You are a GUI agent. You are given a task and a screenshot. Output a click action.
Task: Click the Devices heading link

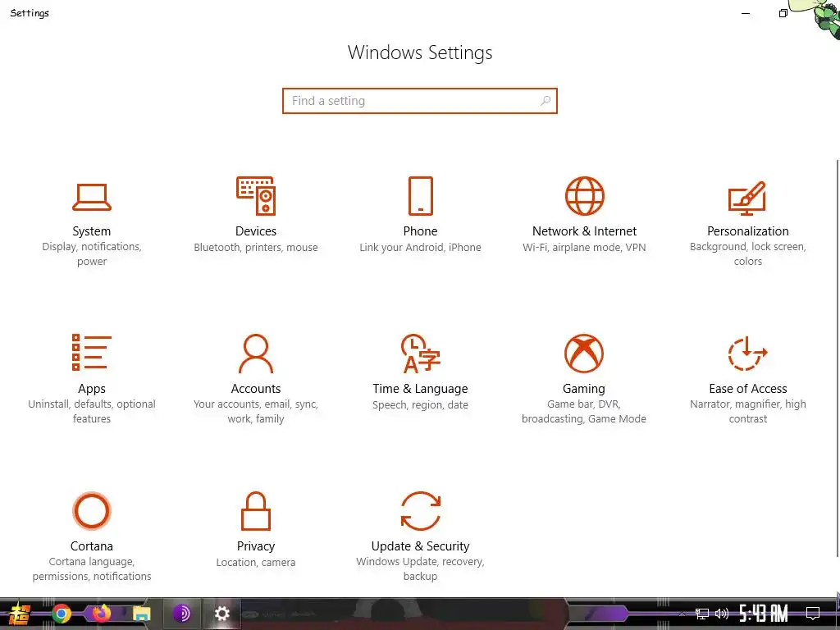256,231
